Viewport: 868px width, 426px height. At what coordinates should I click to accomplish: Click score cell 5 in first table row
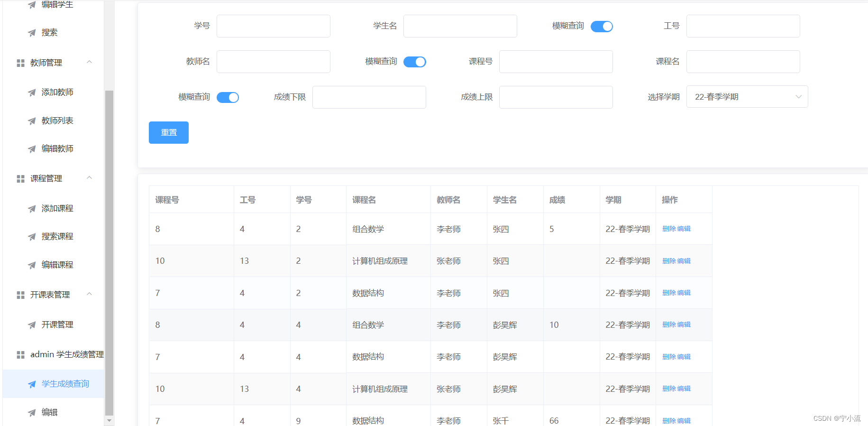[552, 229]
